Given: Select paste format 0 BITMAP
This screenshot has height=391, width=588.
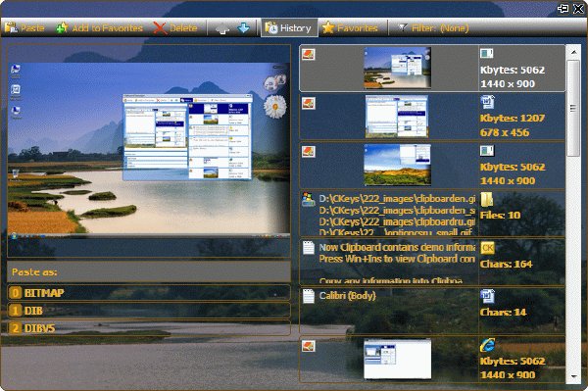Looking at the screenshot, I should coord(149,293).
